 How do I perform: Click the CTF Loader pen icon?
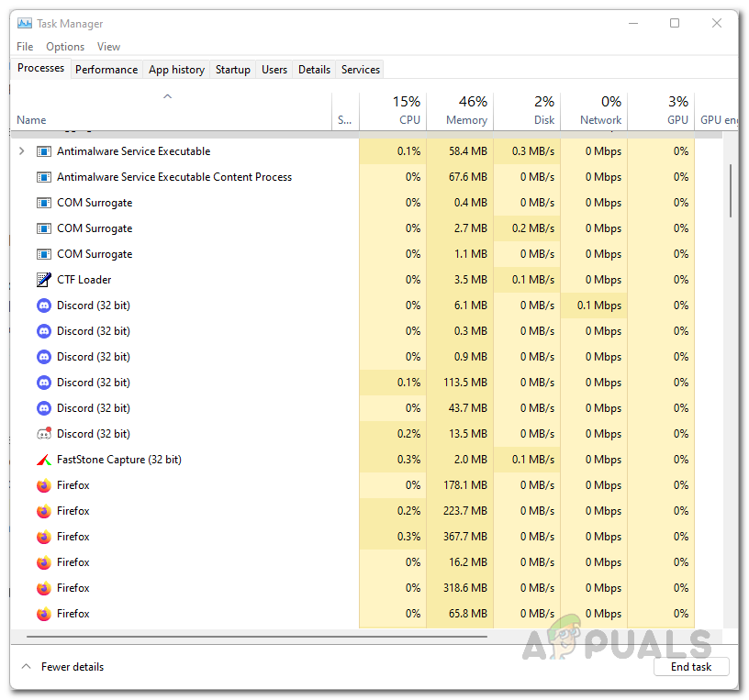pos(43,280)
